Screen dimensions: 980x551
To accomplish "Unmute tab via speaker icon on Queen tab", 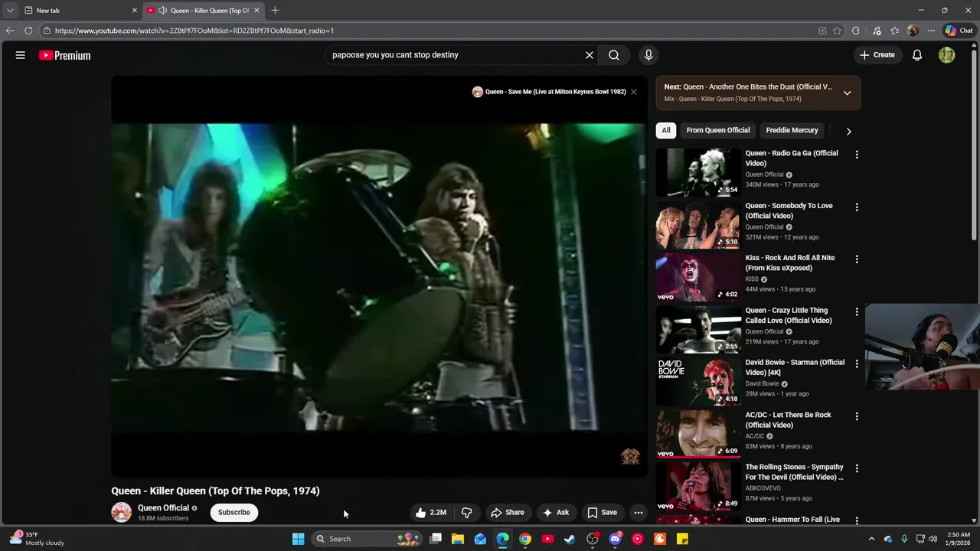I will pos(162,11).
